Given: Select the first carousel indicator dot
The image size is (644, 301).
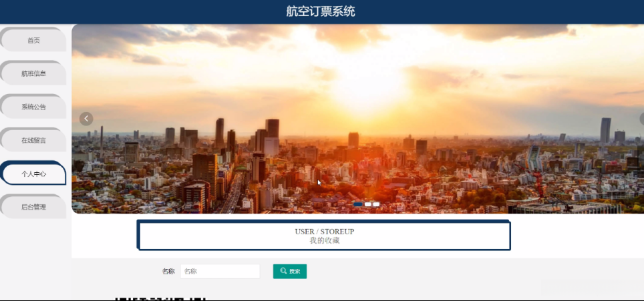Looking at the screenshot, I should click(357, 204).
